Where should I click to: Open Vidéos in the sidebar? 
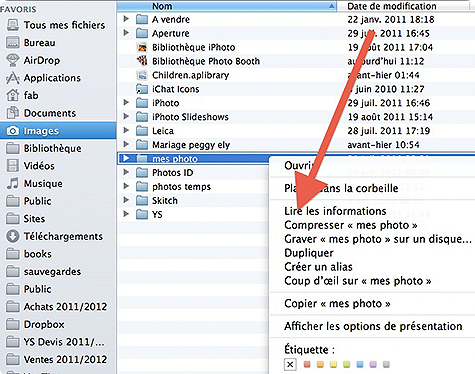coord(30,166)
